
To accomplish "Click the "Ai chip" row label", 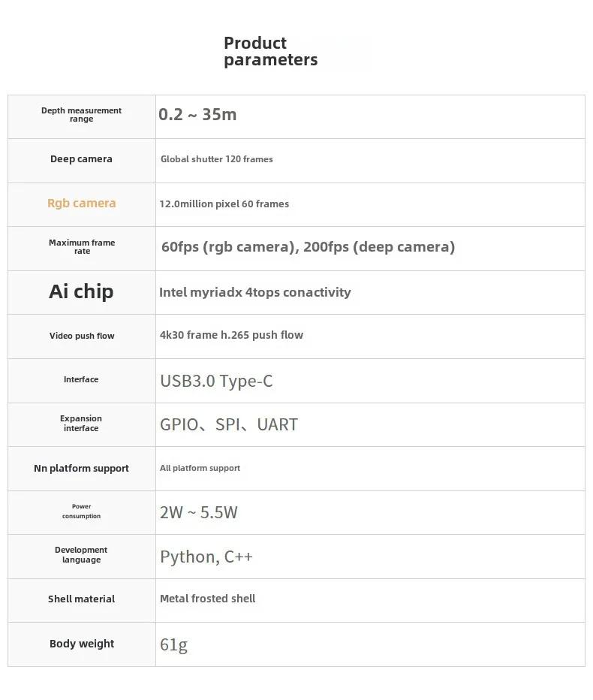I will pyautogui.click(x=81, y=291).
